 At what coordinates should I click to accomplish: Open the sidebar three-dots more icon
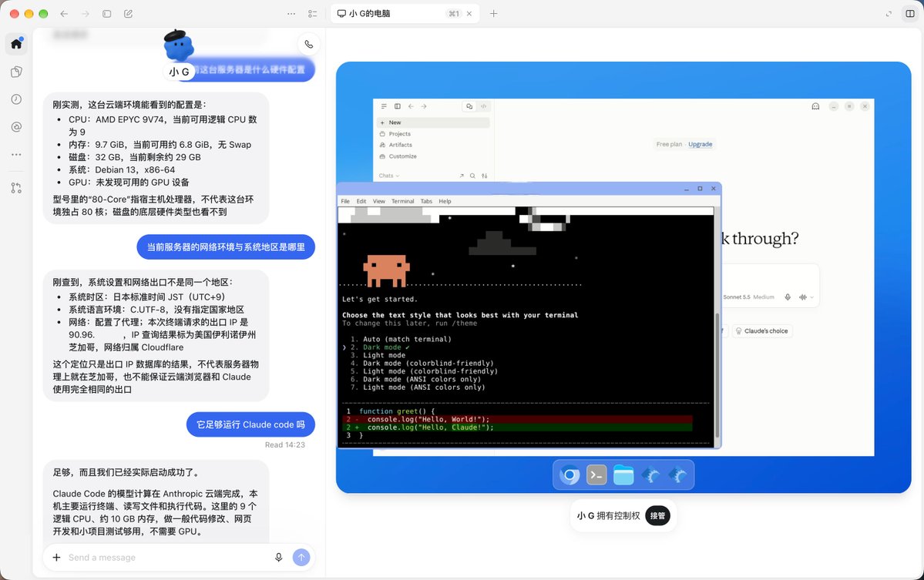tap(16, 154)
